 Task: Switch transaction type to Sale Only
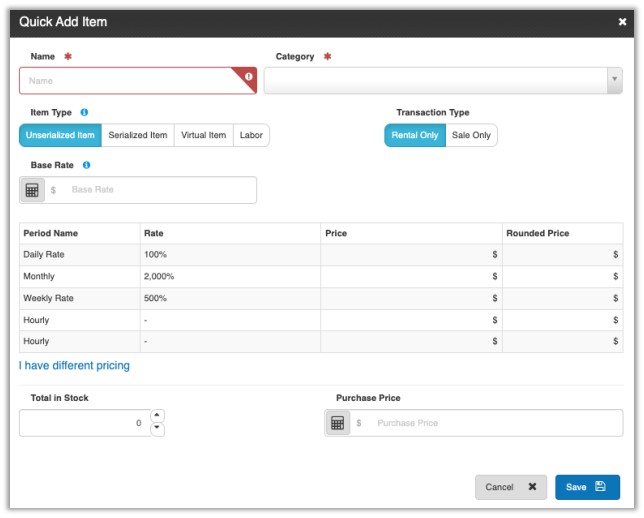470,136
